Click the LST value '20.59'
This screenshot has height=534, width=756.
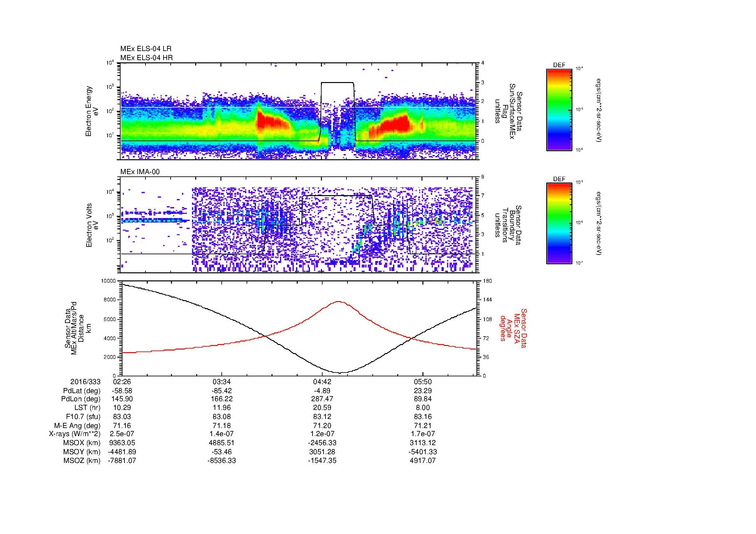click(322, 408)
